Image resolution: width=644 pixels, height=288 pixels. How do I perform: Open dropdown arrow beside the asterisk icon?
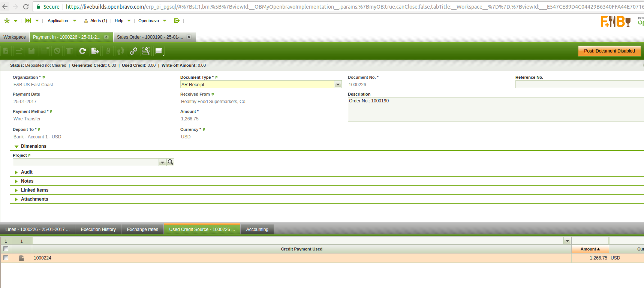click(x=15, y=21)
